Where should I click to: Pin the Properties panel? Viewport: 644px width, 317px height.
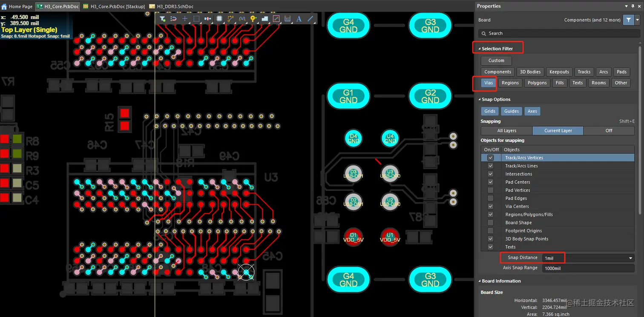(x=632, y=6)
